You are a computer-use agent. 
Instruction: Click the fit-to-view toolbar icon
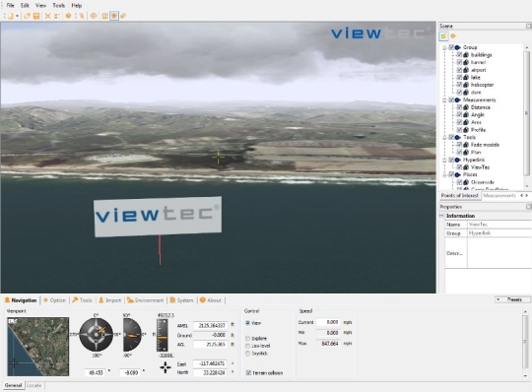(x=47, y=16)
